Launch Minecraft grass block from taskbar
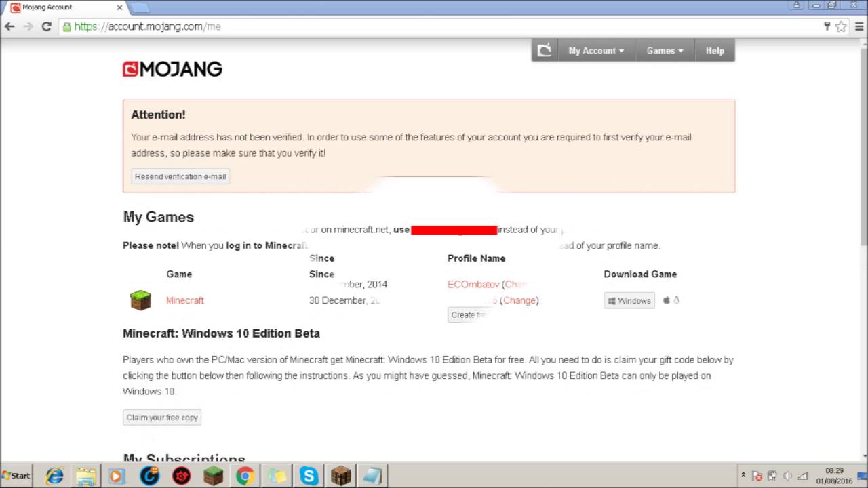Viewport: 868px width, 488px height. pyautogui.click(x=213, y=476)
